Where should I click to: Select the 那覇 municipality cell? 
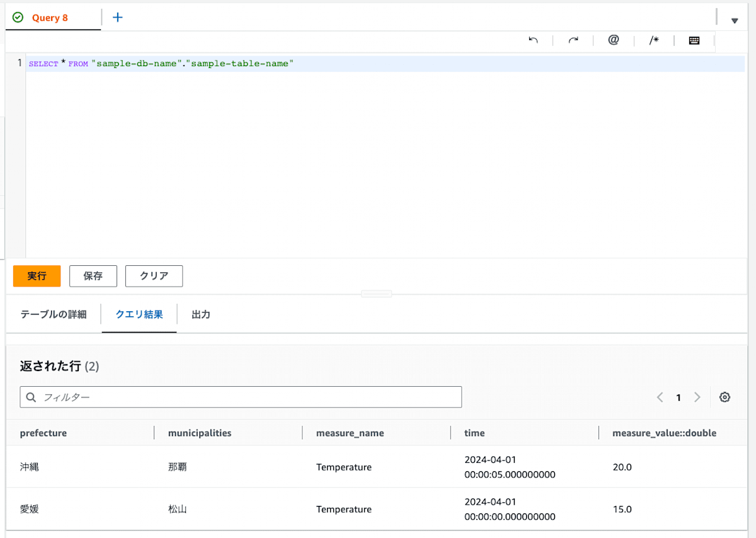tap(178, 467)
